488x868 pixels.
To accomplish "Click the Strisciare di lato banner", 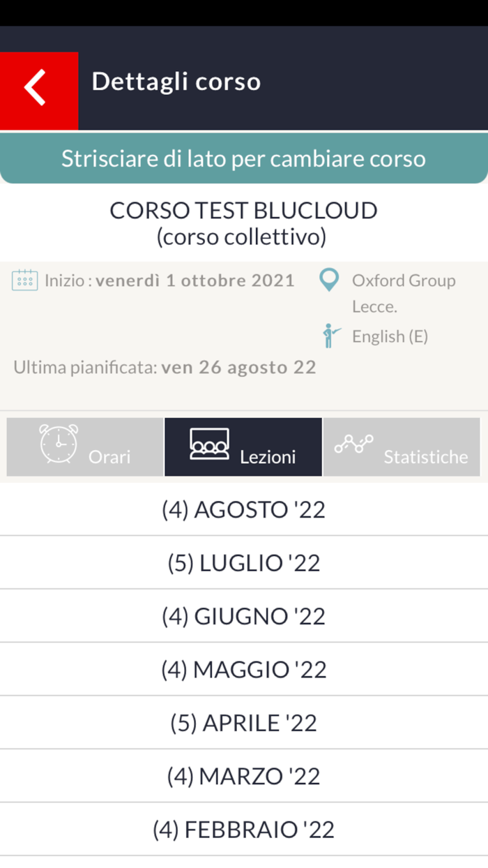I will [244, 158].
